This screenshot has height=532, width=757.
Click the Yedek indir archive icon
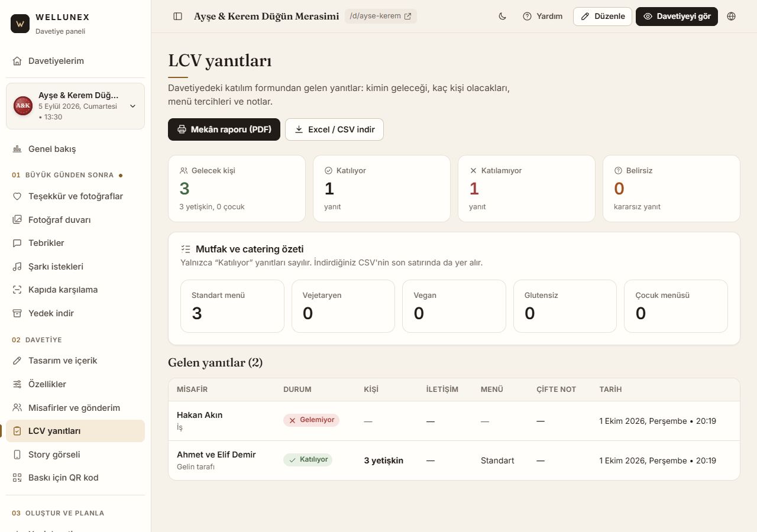point(17,313)
